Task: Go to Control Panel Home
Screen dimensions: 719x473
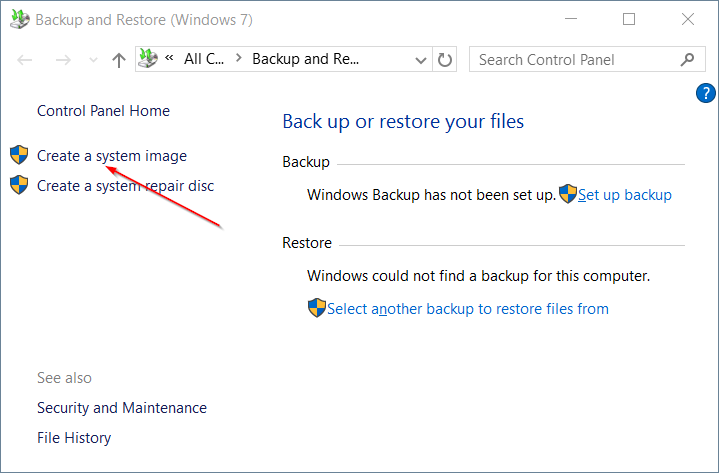Action: 103,111
